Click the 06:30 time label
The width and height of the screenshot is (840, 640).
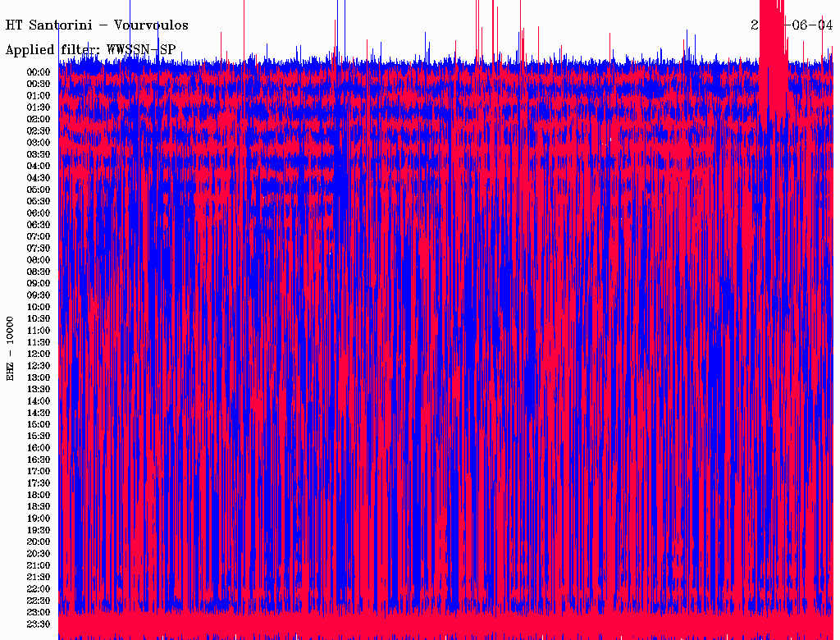(x=39, y=225)
